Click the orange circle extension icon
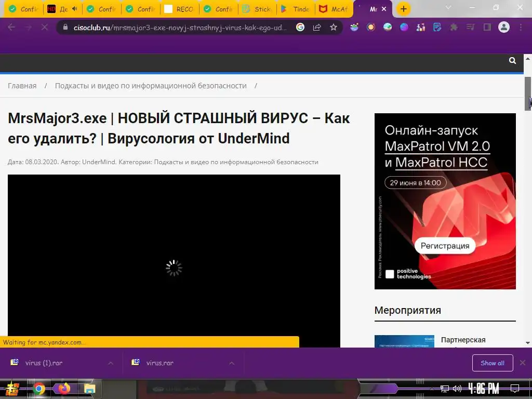 371,27
